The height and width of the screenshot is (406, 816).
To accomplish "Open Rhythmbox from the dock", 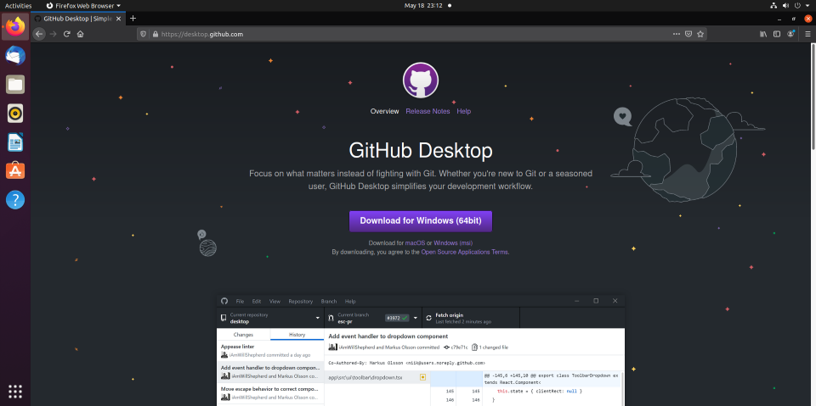I will [15, 113].
